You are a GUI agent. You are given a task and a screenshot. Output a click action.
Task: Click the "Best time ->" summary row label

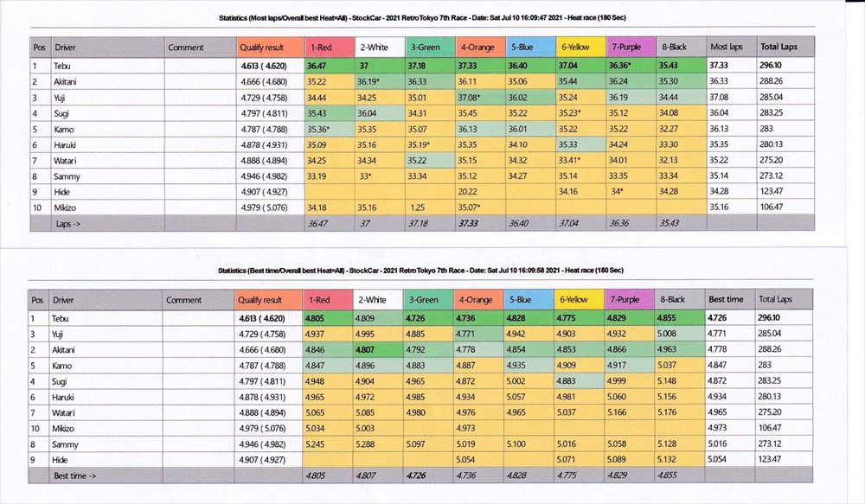coord(76,475)
